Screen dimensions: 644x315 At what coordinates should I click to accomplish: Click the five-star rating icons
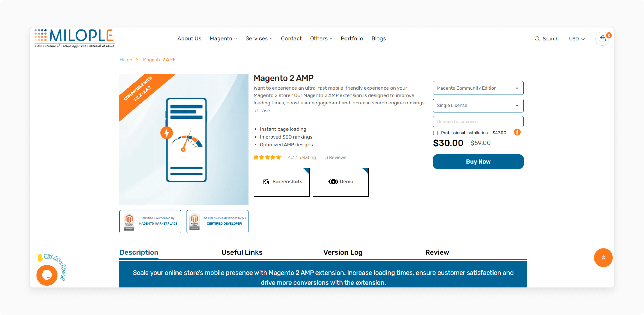[x=267, y=157]
